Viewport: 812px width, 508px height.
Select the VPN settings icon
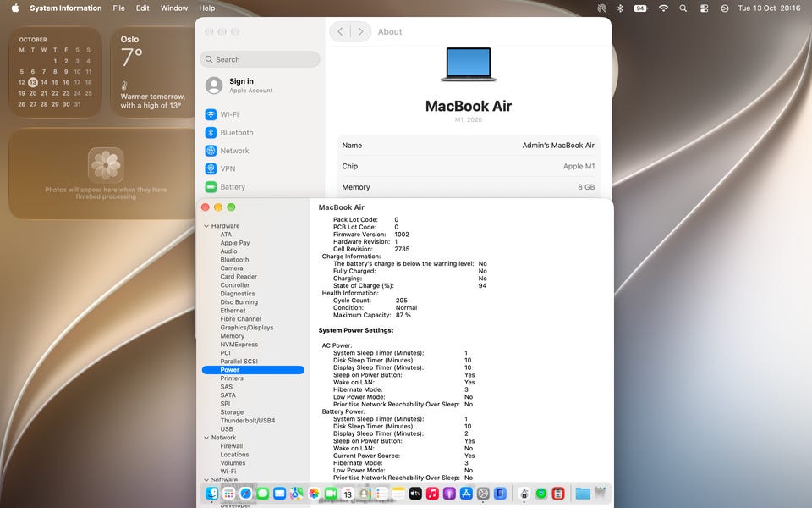click(211, 168)
